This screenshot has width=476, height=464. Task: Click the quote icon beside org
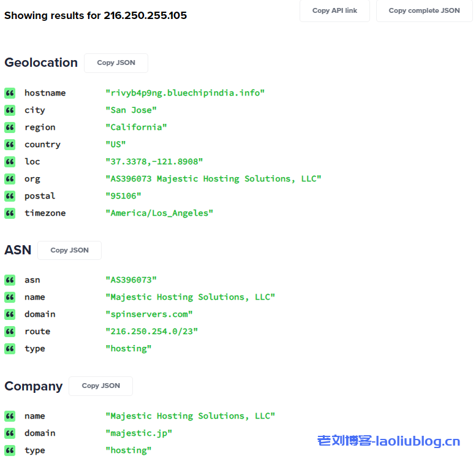(x=10, y=179)
